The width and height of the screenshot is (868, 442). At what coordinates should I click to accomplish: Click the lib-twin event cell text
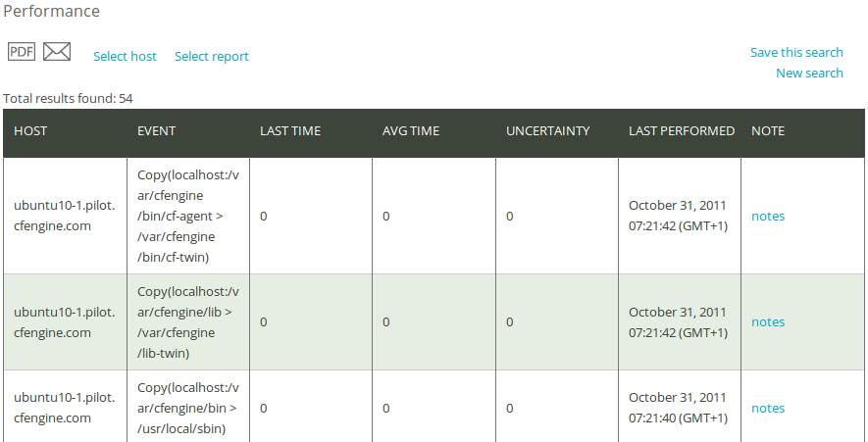point(188,322)
